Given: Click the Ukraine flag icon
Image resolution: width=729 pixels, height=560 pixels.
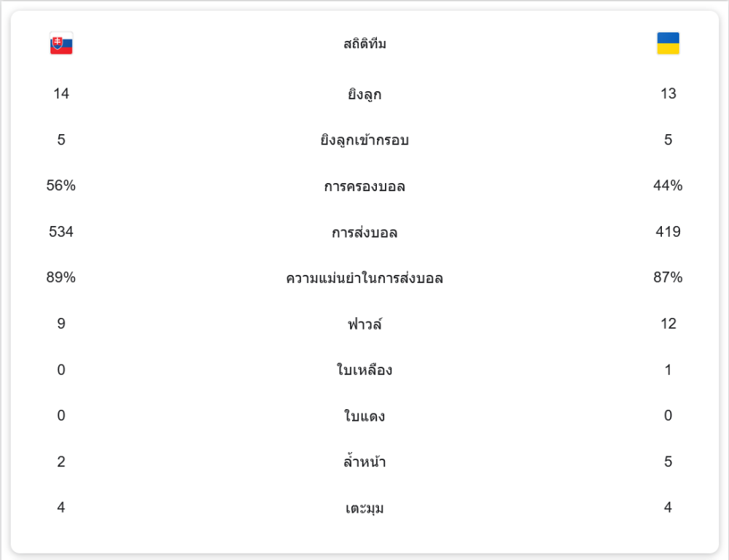Looking at the screenshot, I should click(668, 44).
